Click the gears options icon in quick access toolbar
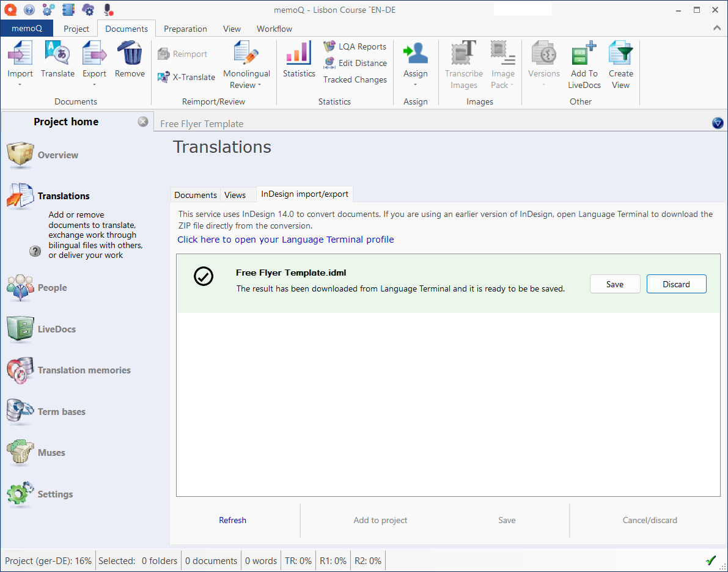The image size is (728, 572). 48,9
